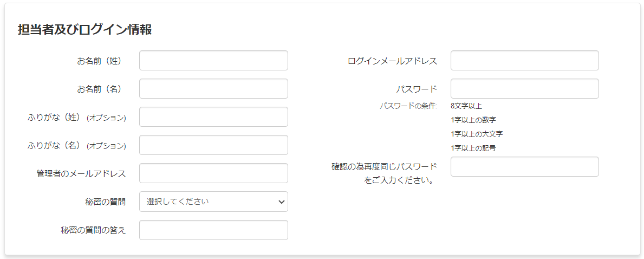Select the password confirmation input field
Screen dimensions: 644x259
coord(524,167)
